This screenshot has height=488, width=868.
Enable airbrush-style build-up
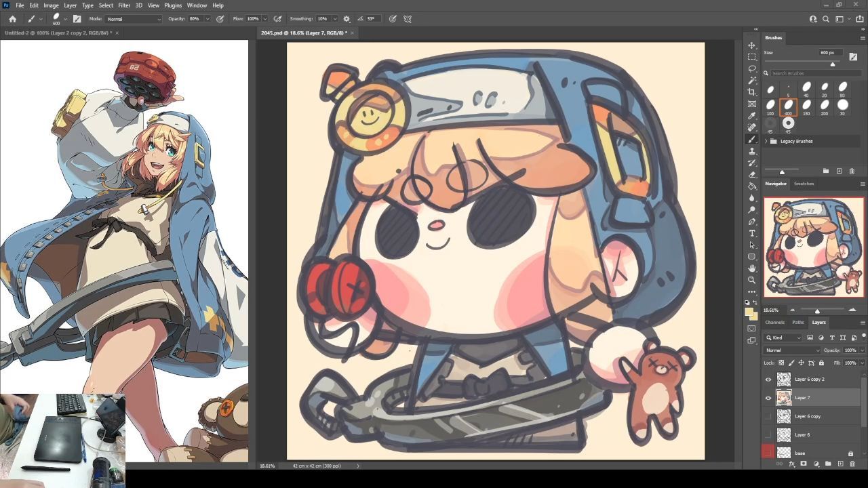coord(277,19)
